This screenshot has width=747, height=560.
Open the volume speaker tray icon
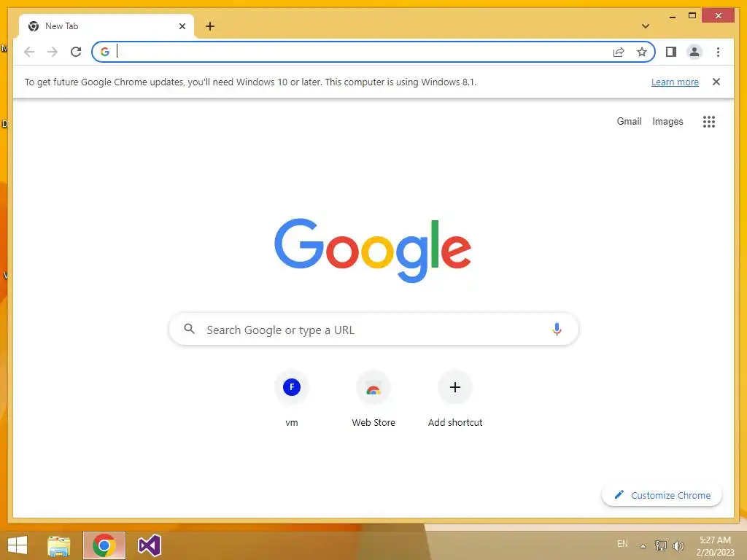click(678, 545)
